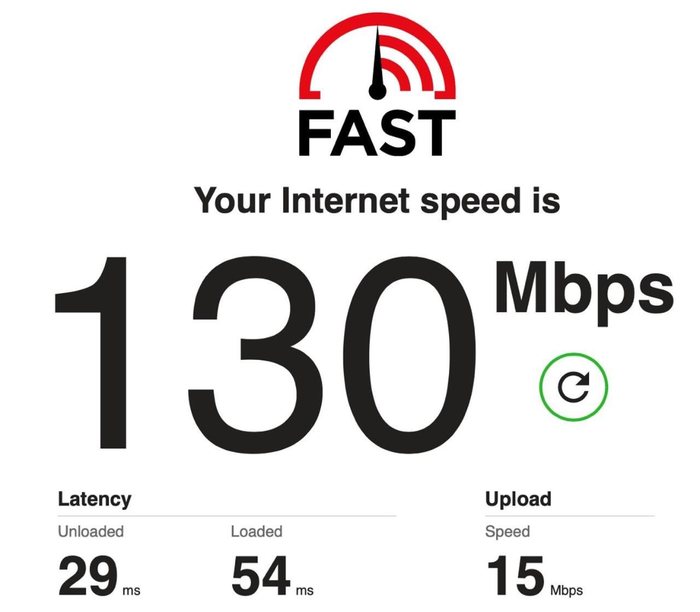Click the divider line beneath Upload heading
Screen dimensions: 700x612
click(x=570, y=516)
